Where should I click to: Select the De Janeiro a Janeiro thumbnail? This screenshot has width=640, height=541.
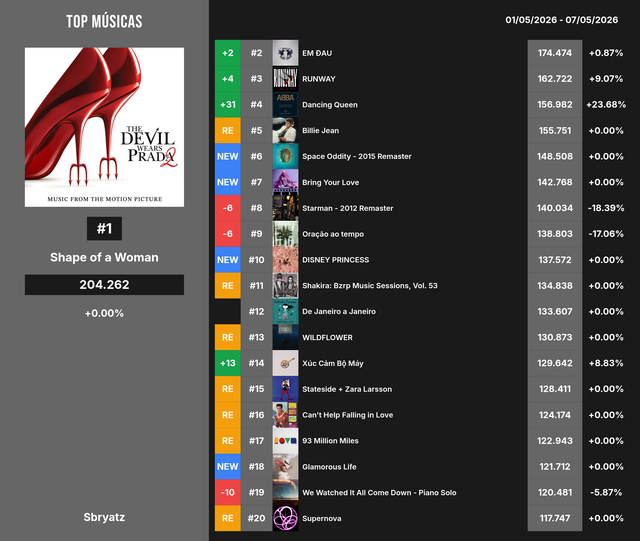tap(285, 312)
